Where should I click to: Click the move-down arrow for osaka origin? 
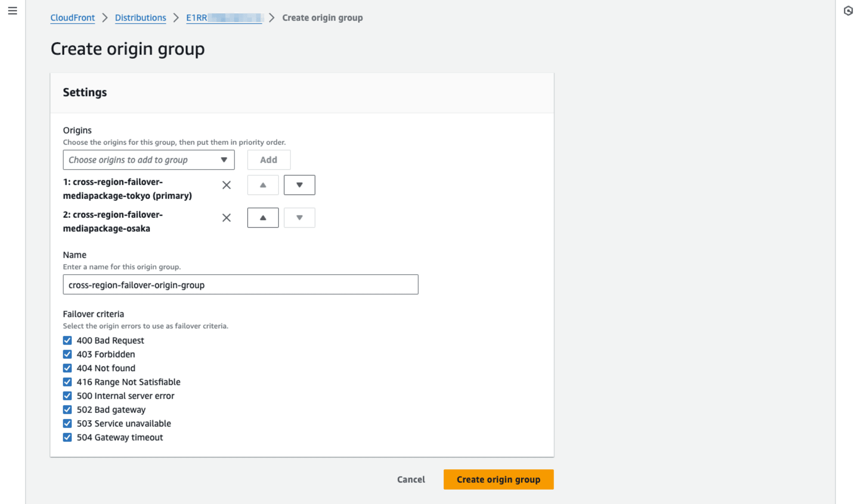pyautogui.click(x=299, y=217)
